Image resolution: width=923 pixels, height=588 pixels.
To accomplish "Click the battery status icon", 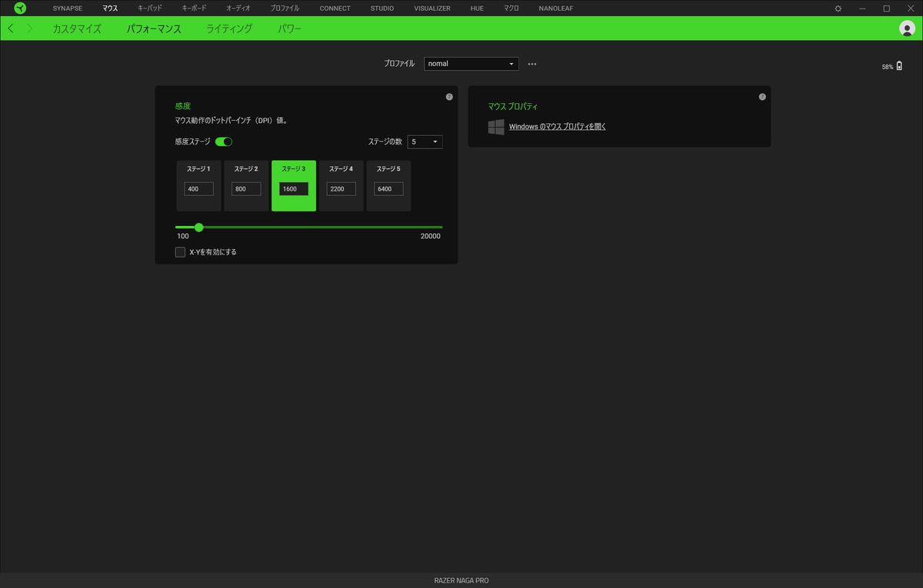I will click(899, 67).
